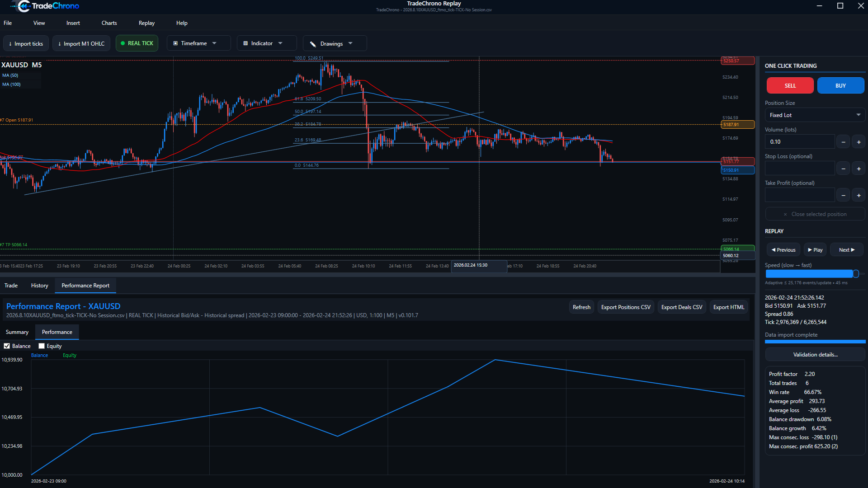Open the Insert menu

click(x=73, y=23)
